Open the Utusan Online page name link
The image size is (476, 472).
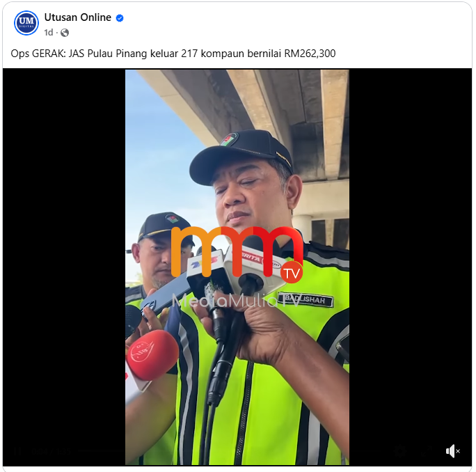point(78,17)
